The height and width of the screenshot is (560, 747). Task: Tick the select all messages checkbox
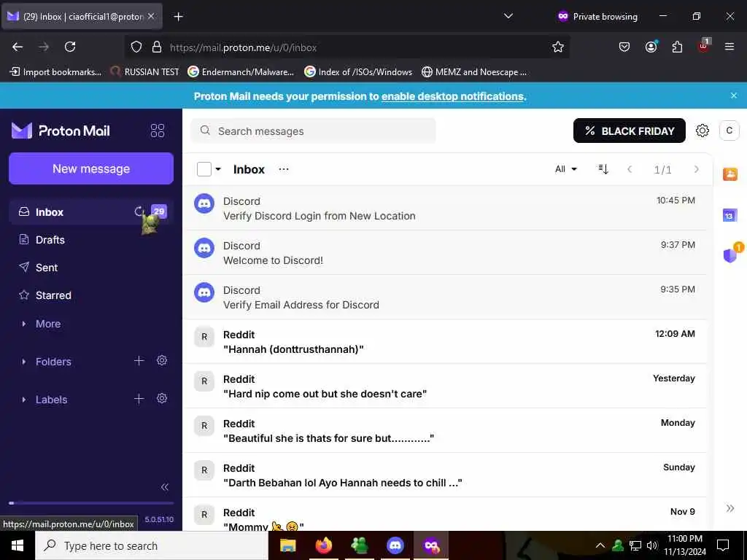204,169
